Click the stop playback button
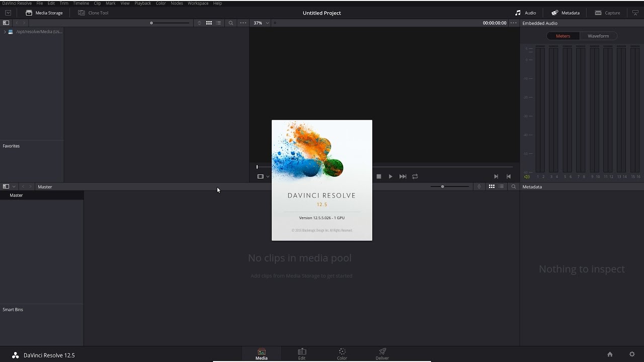The width and height of the screenshot is (644, 362). (379, 176)
